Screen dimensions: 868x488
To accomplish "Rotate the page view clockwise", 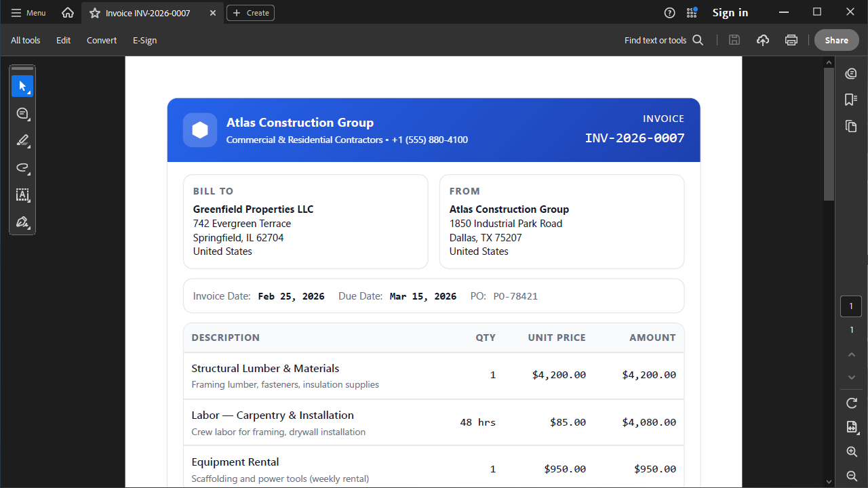I will 852,403.
